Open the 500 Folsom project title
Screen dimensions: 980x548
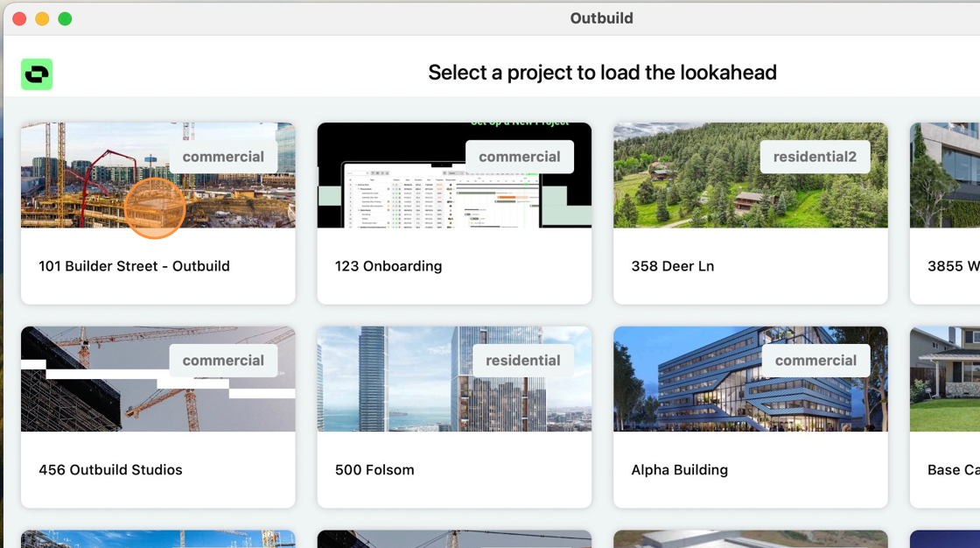pos(374,470)
